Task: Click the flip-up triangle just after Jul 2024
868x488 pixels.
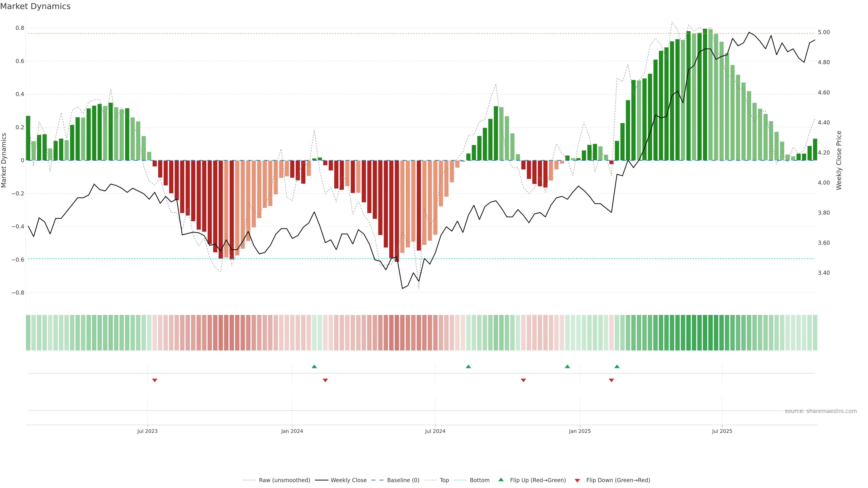Action: (x=468, y=366)
